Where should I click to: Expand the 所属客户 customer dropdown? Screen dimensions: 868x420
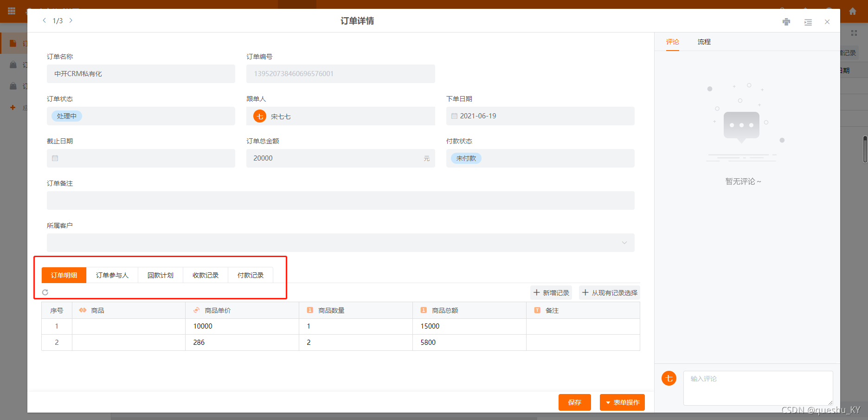coord(624,242)
